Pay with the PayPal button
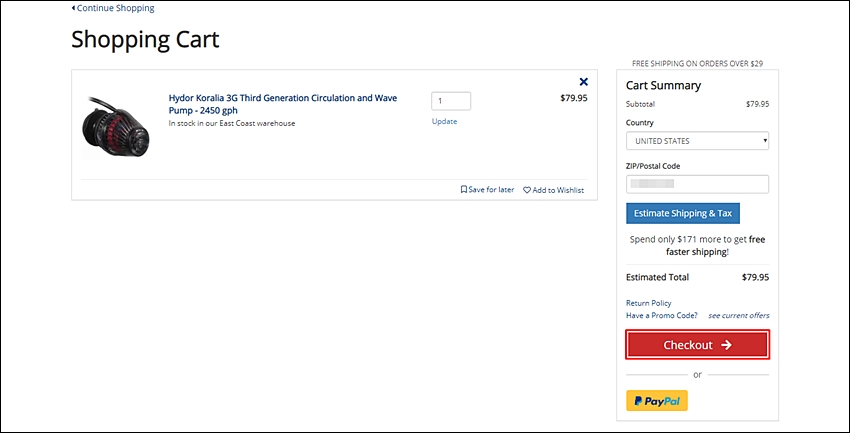850x433 pixels. click(657, 401)
